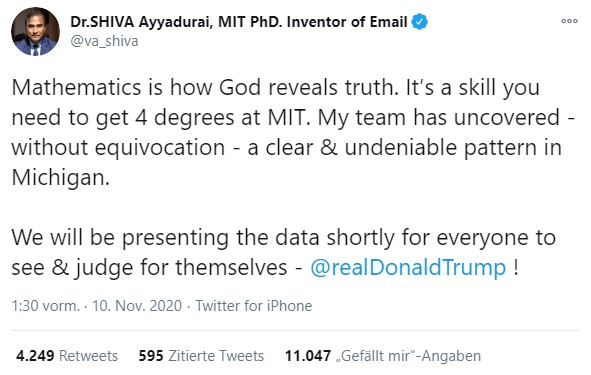
Task: Click the 4.249 retweet count number
Action: pos(35,355)
